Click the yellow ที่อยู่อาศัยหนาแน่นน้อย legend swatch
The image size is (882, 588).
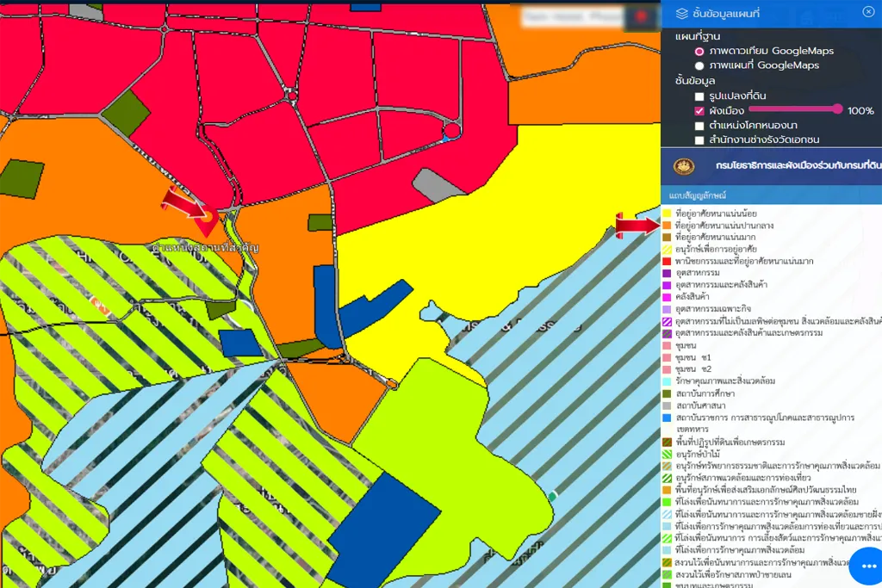[667, 213]
